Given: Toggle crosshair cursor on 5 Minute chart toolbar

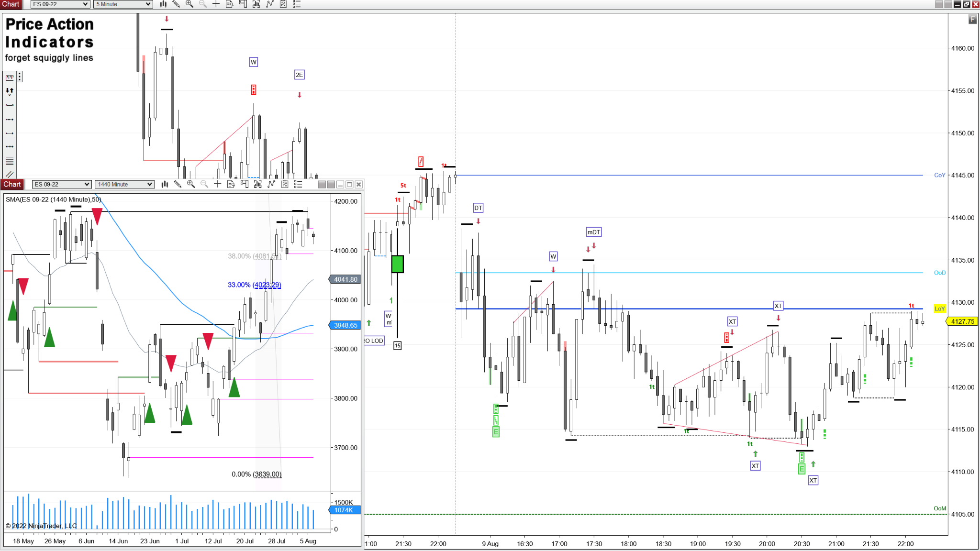Looking at the screenshot, I should coord(216,4).
